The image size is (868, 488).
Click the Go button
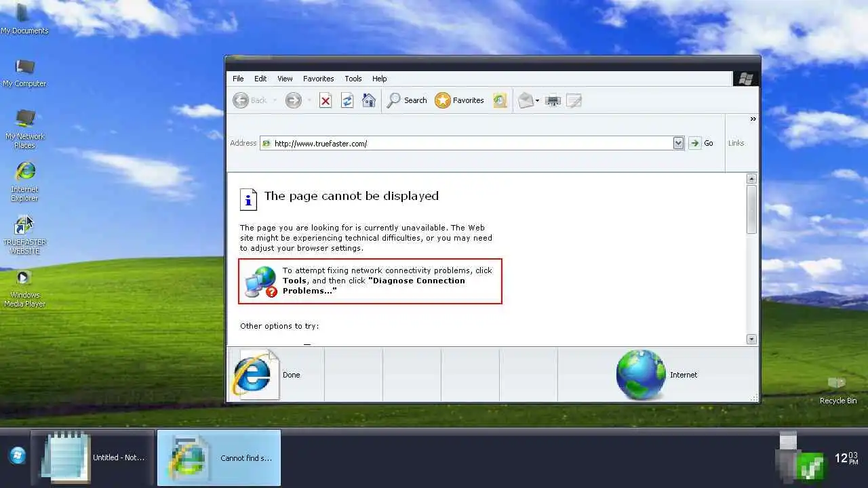click(x=702, y=143)
